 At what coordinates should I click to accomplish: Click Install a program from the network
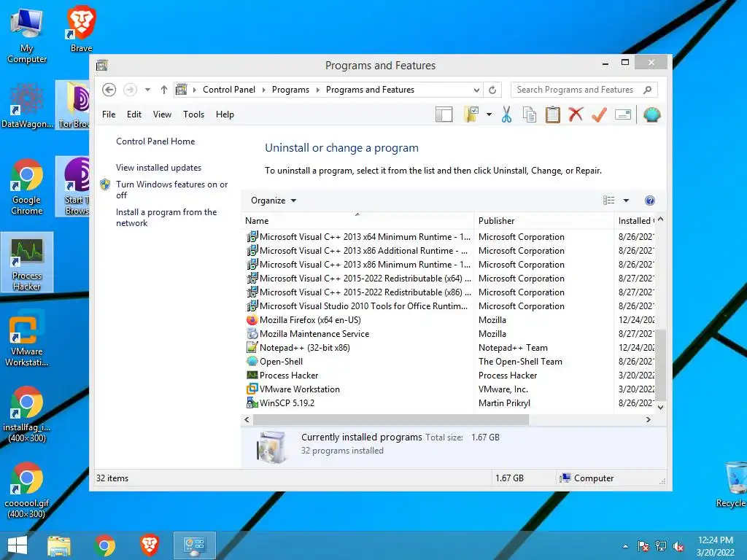pyautogui.click(x=166, y=217)
